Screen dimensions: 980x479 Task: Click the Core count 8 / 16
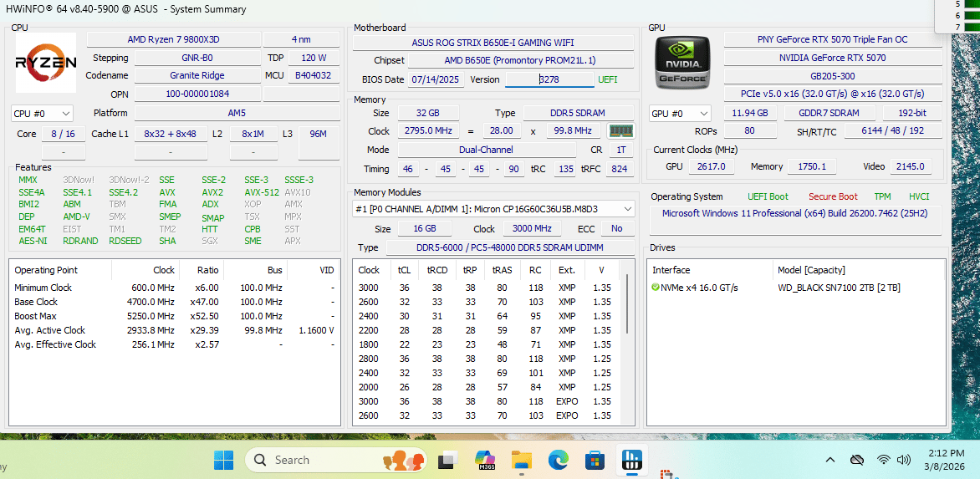(x=63, y=134)
